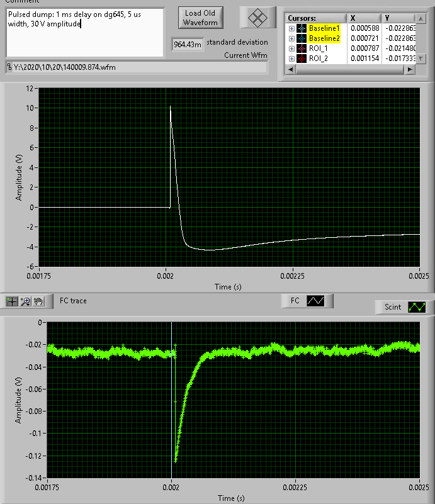Expand the Baseline1 cursor row
This screenshot has height=504, width=435.
click(x=291, y=28)
